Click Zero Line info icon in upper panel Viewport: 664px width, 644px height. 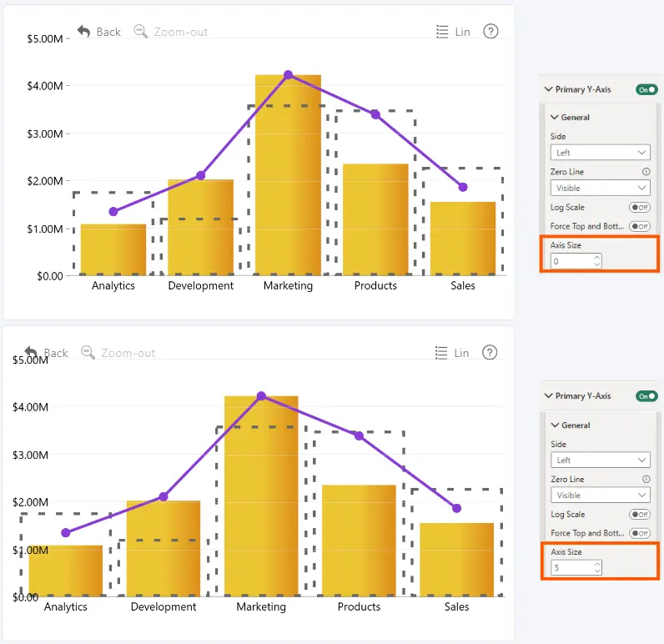[646, 172]
